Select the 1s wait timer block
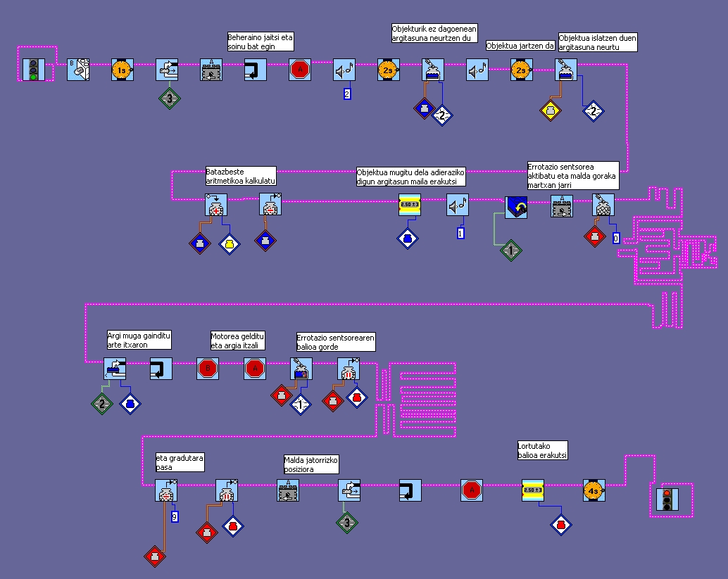728x579 pixels. point(123,70)
